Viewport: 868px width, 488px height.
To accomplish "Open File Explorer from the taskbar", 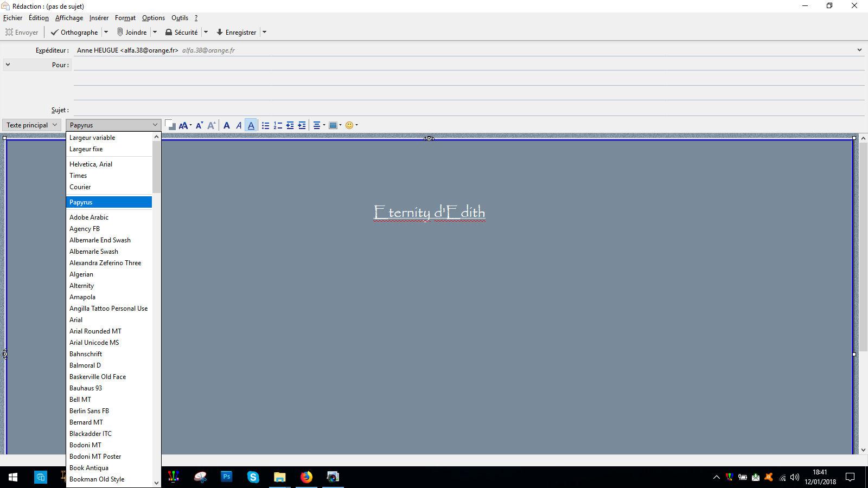I will tap(280, 477).
